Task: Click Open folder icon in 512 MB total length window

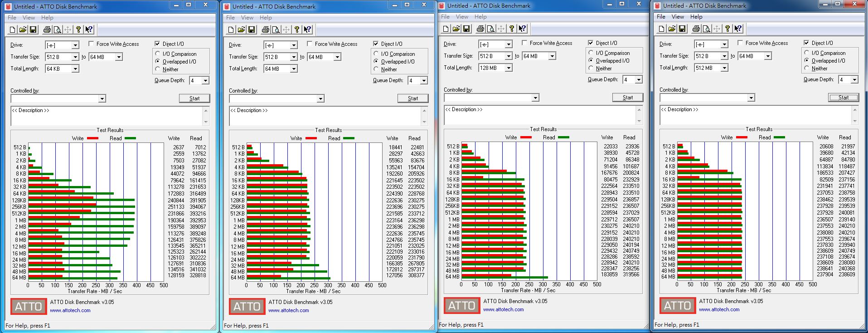Action: click(x=672, y=29)
